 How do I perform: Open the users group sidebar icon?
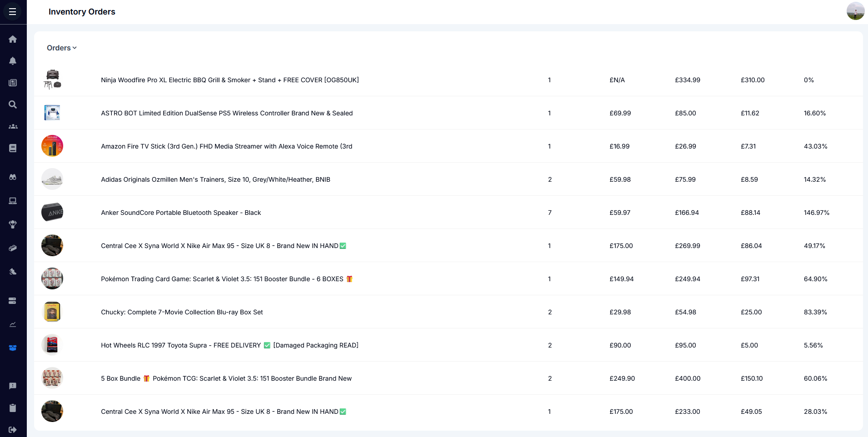coord(13,126)
